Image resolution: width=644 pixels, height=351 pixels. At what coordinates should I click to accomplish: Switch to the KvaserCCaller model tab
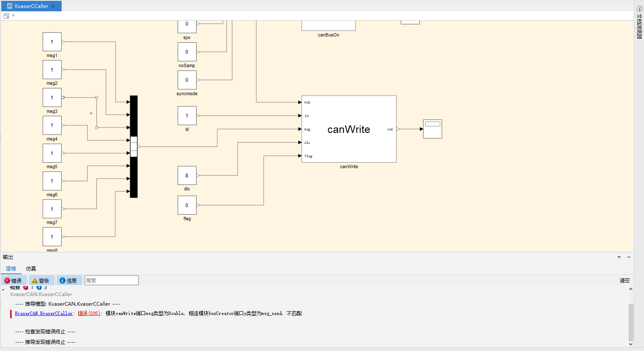pos(31,6)
